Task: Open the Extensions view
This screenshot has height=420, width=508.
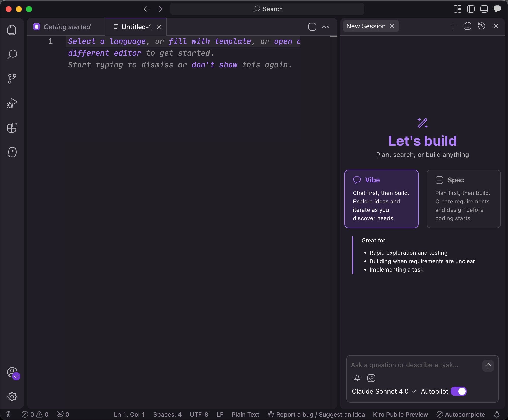Action: 12,128
